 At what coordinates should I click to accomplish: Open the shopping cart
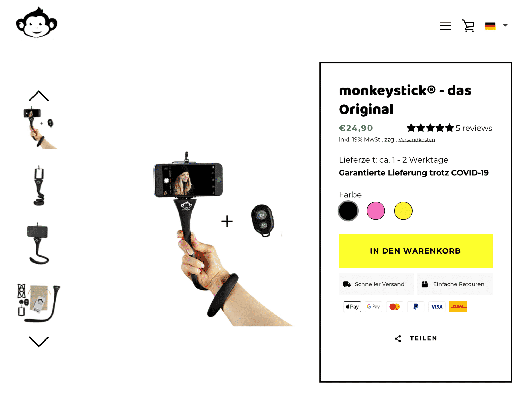[468, 26]
